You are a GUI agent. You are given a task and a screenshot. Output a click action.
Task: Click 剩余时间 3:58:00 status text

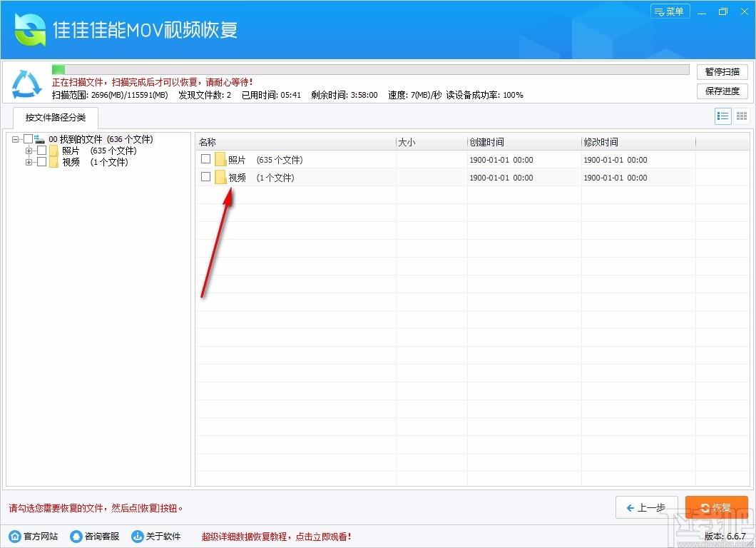click(x=344, y=95)
